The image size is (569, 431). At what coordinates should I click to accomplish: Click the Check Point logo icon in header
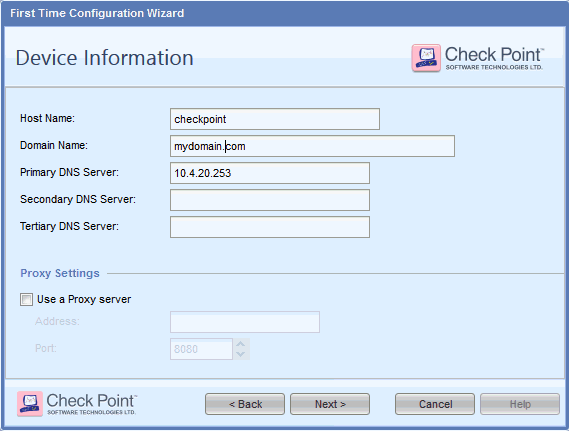(426, 58)
